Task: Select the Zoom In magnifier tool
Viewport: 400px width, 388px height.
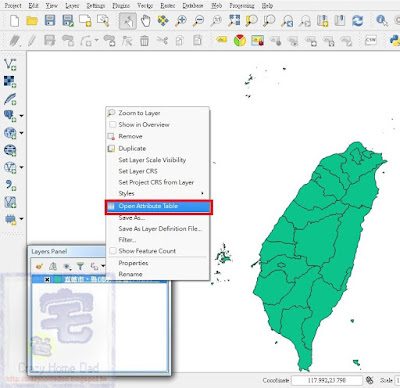Action: (x=181, y=21)
